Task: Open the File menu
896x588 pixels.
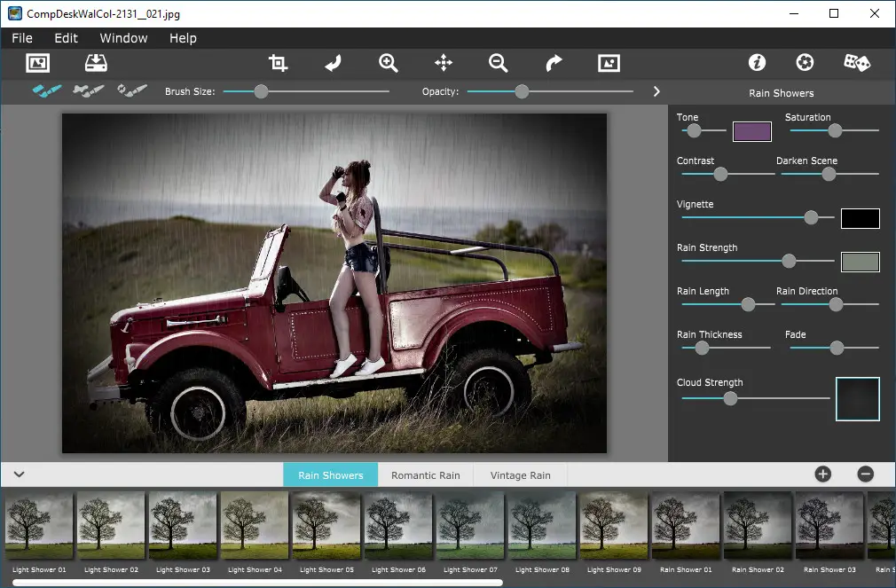Action: [22, 38]
